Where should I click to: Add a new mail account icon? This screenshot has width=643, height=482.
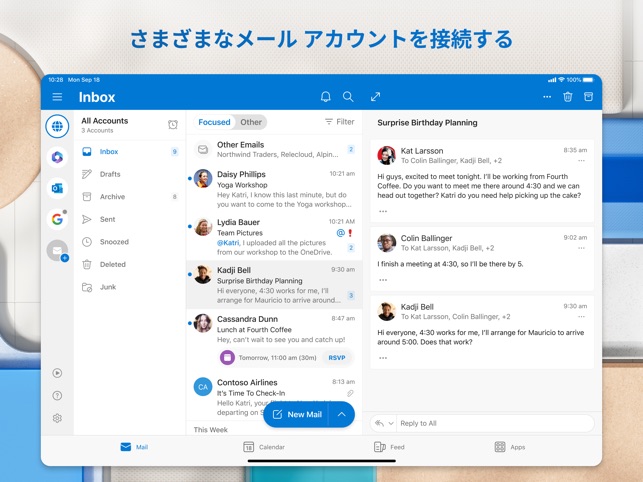[x=57, y=251]
